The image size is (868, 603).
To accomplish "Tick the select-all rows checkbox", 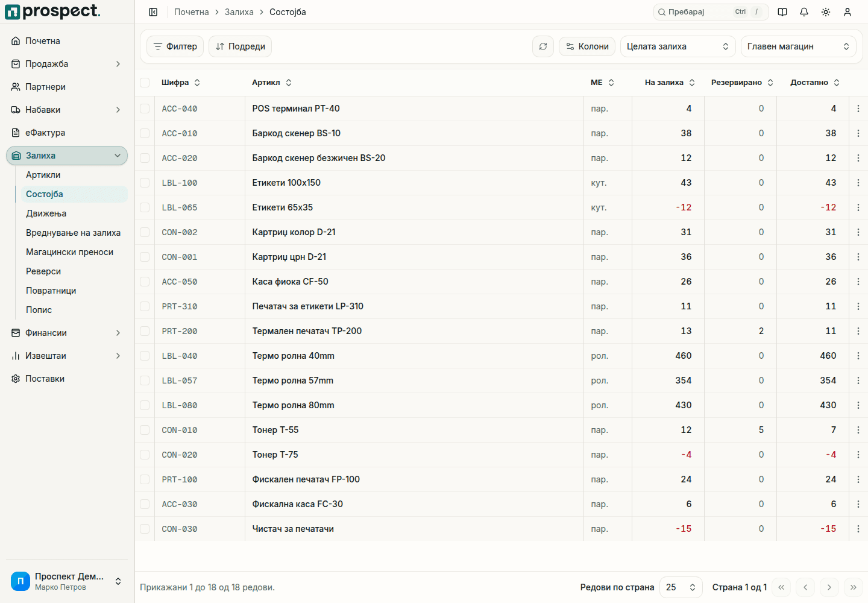I will point(145,83).
